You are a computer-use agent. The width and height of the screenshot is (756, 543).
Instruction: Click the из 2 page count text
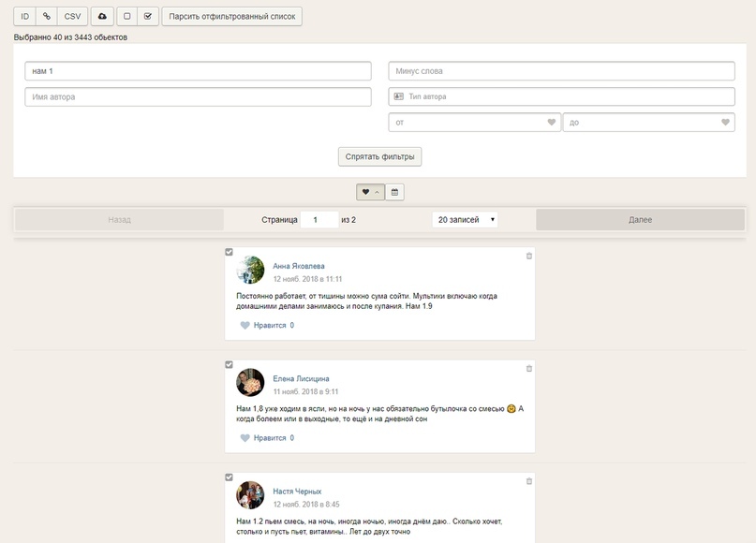coord(348,220)
